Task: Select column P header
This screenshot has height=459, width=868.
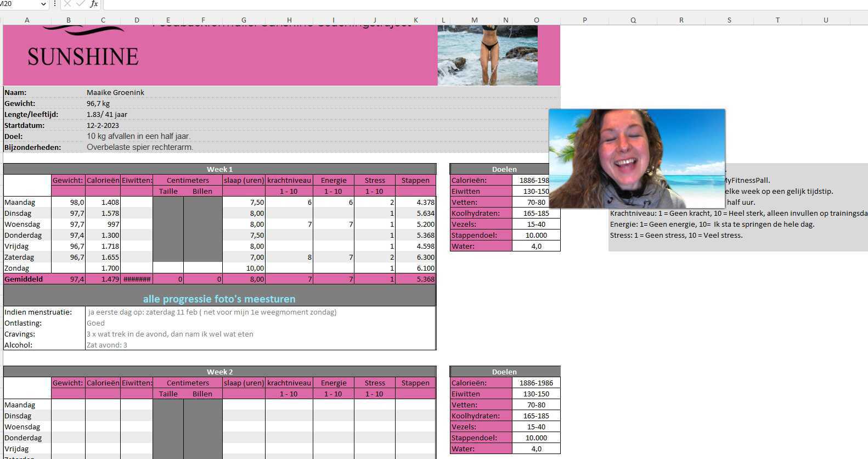Action: (x=584, y=20)
